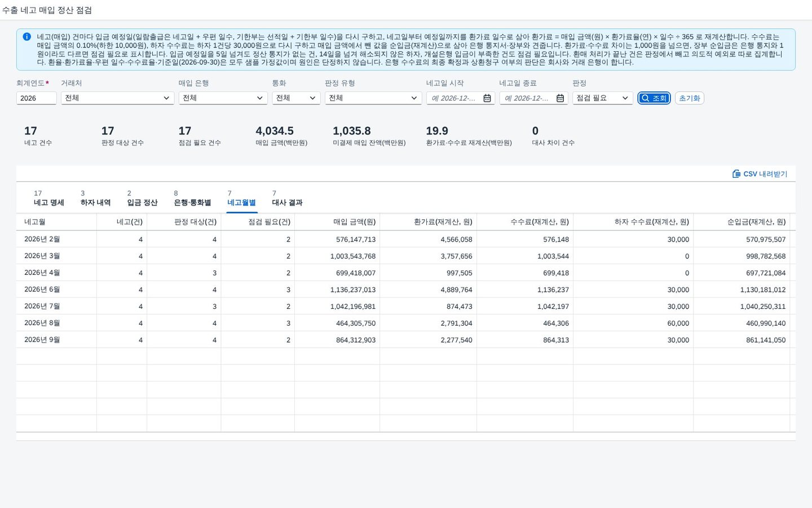Select the 2026년 7월 row cell
812x508 pixels.
tap(56, 306)
